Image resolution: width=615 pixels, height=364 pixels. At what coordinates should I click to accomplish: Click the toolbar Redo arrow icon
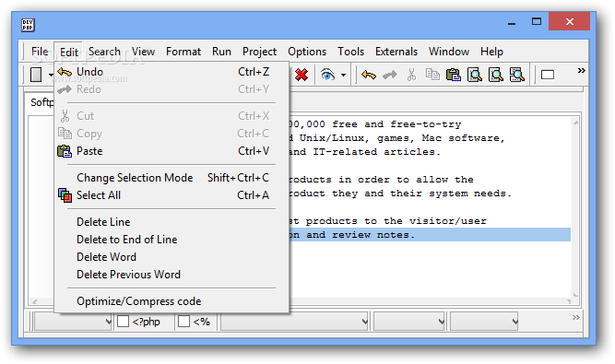click(x=390, y=75)
